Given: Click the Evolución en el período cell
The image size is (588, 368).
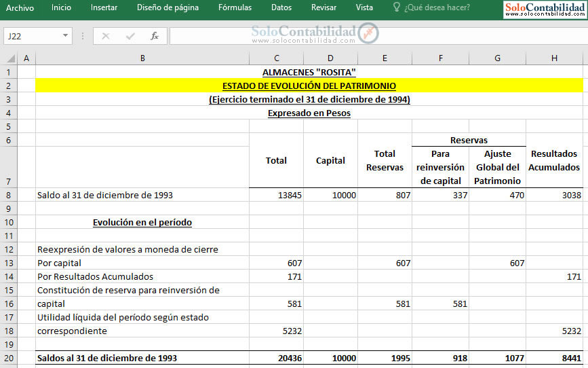Looking at the screenshot, I should [x=142, y=222].
